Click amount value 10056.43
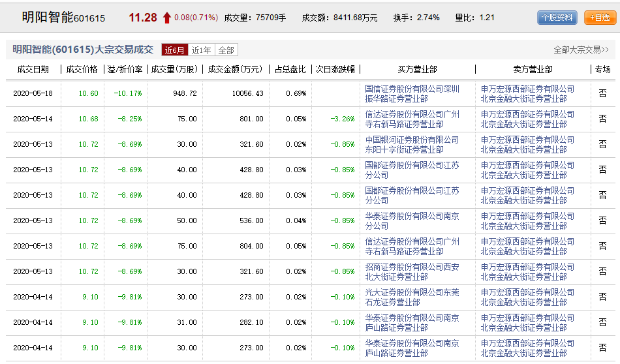This screenshot has width=620, height=364. tap(247, 94)
